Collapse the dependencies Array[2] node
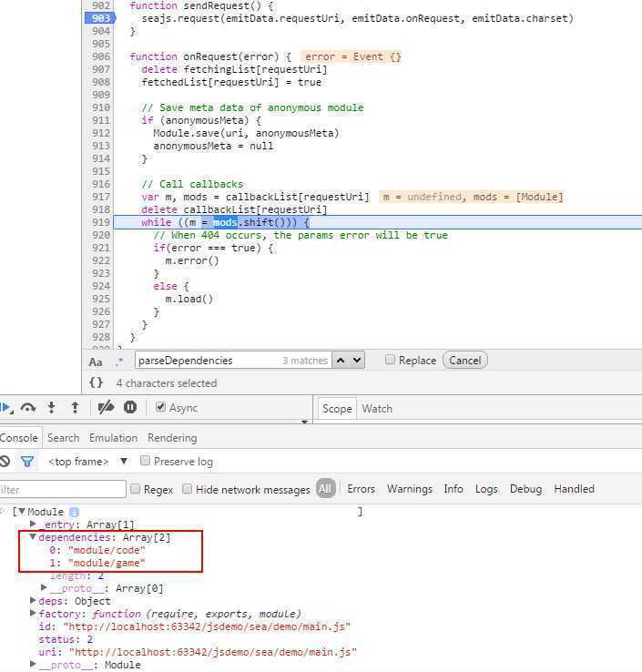642x672 pixels. pyautogui.click(x=33, y=537)
